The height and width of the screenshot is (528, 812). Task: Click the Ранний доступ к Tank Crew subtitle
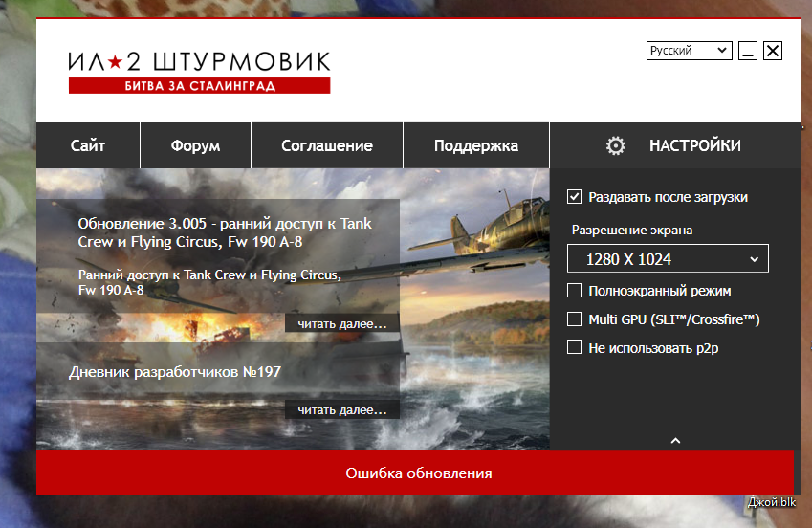209,282
